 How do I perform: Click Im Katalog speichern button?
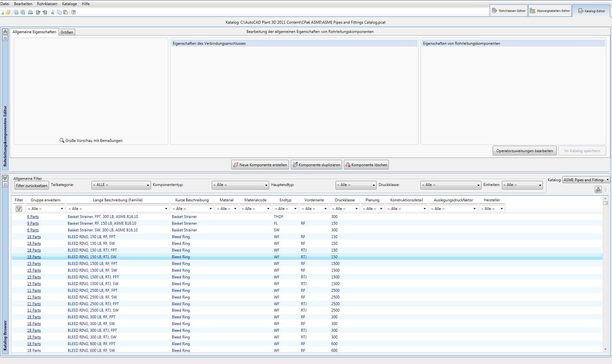pos(582,151)
